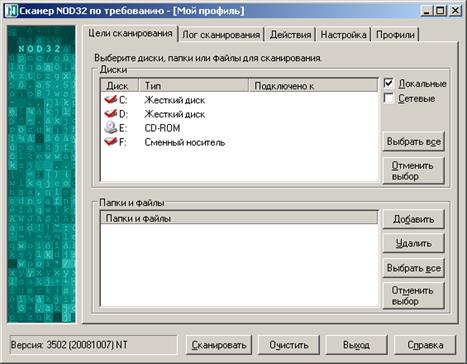Start scan with Сканировать button

click(x=219, y=345)
